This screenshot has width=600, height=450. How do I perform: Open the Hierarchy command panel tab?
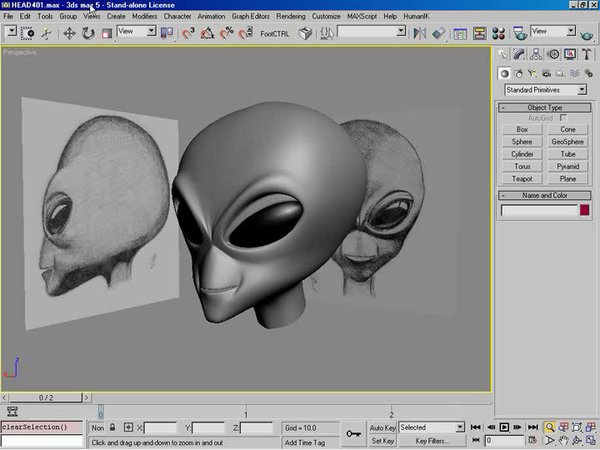[536, 54]
